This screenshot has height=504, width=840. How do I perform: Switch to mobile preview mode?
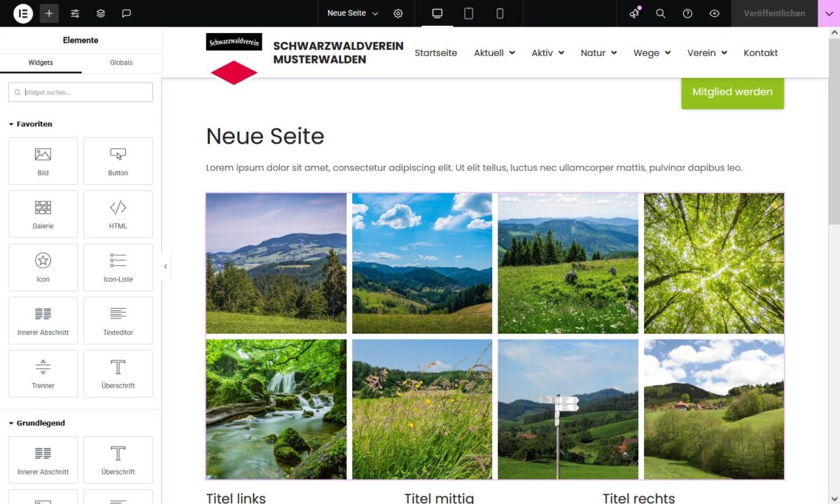(500, 13)
